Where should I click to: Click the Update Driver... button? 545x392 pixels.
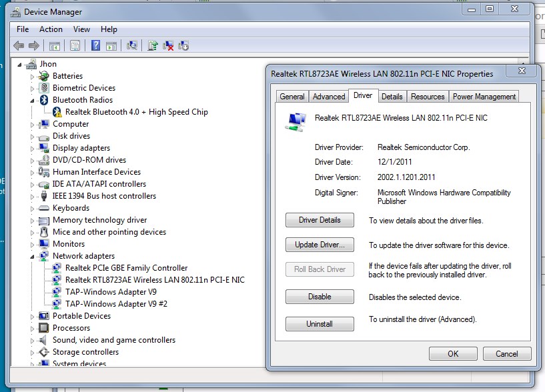[320, 245]
